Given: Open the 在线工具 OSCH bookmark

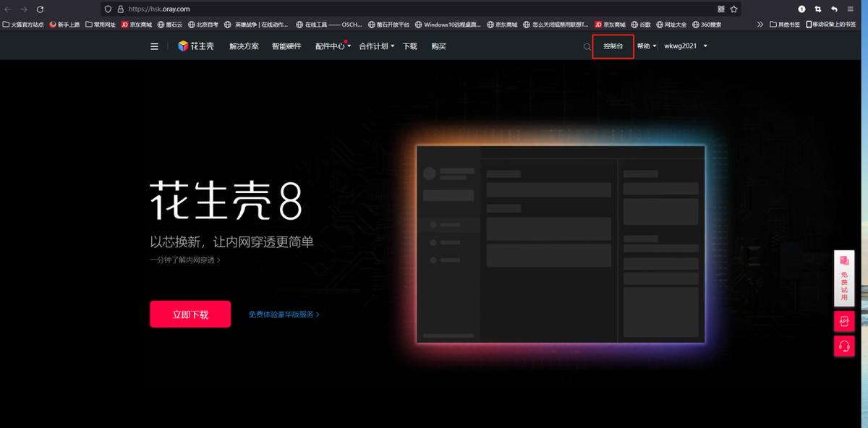Looking at the screenshot, I should (328, 24).
